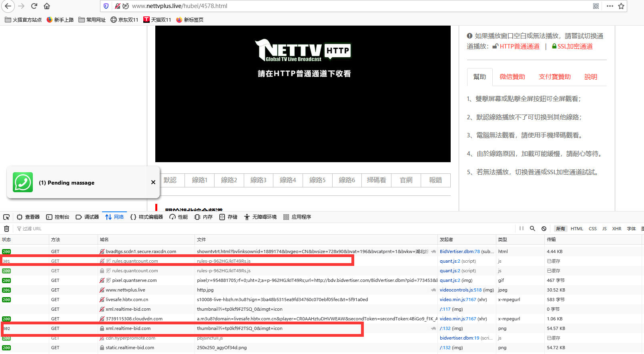Viewport: 644px width, 354px height.
Task: Filter requests by XHR
Action: click(x=617, y=229)
